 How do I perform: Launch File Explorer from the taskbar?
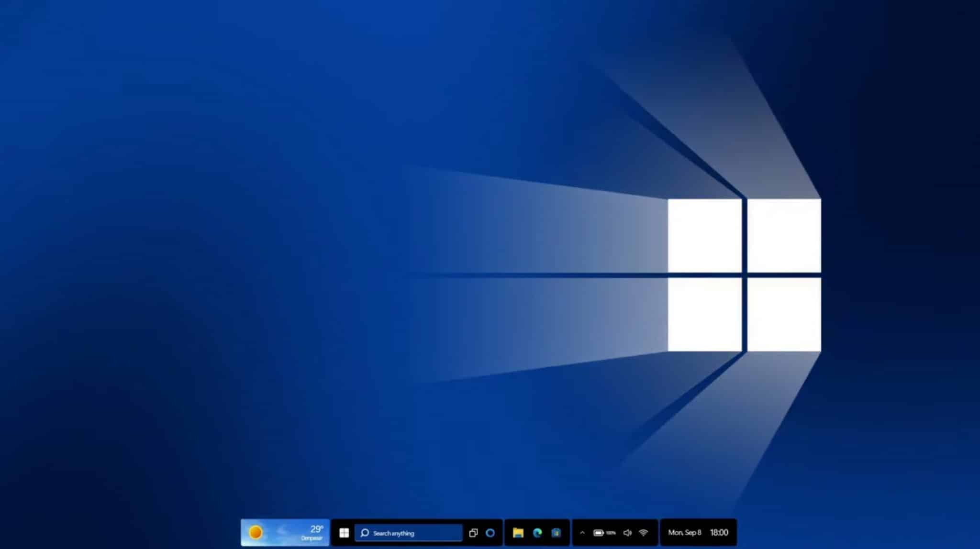click(519, 532)
